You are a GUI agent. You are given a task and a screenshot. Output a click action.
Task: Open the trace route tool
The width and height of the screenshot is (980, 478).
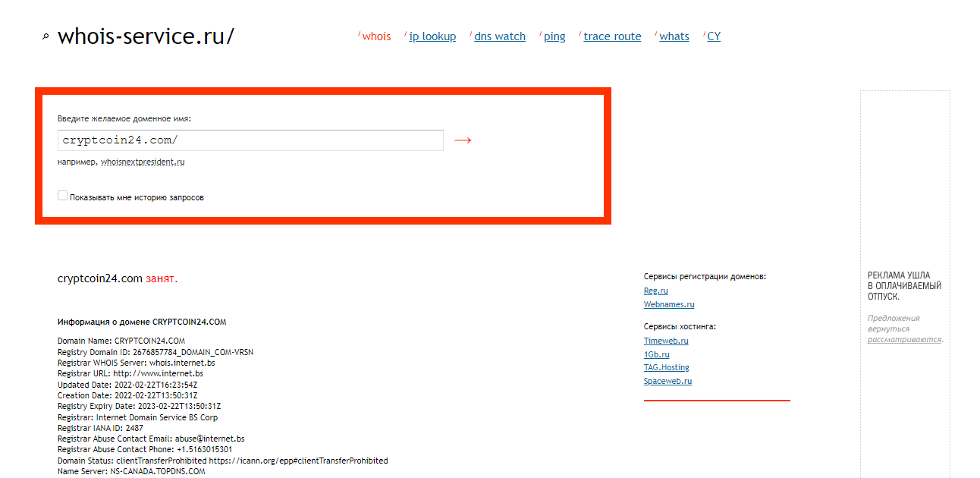tap(612, 36)
